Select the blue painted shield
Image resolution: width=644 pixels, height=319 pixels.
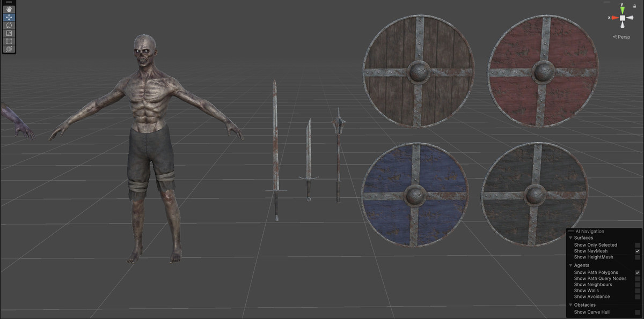coord(415,195)
